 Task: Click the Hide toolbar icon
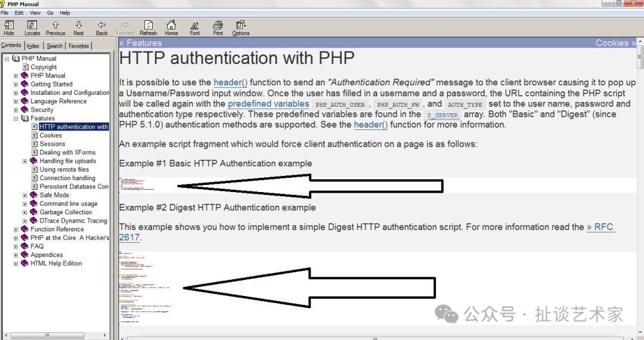(x=8, y=25)
